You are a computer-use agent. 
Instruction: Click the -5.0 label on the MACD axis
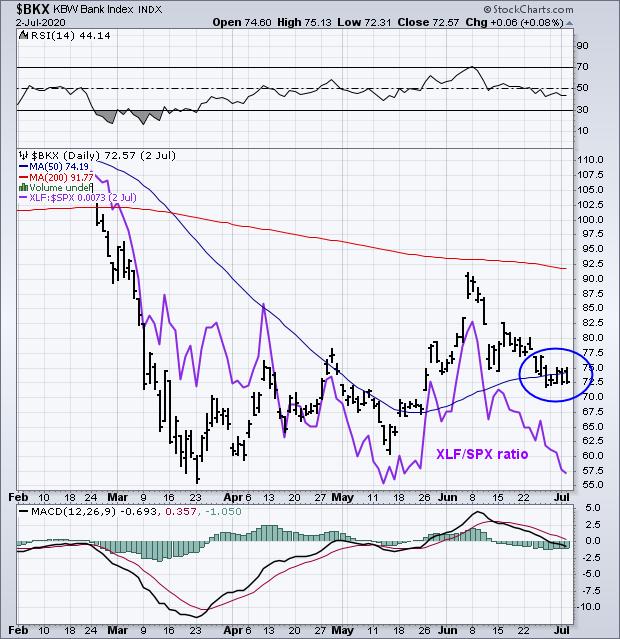pos(590,574)
